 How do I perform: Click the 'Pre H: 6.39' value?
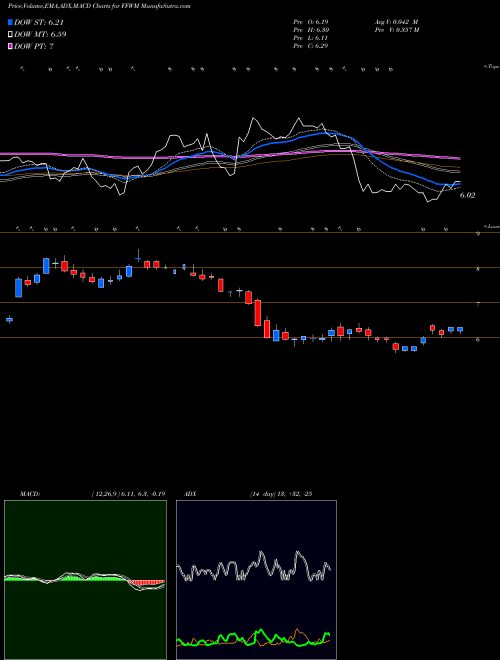tap(311, 30)
